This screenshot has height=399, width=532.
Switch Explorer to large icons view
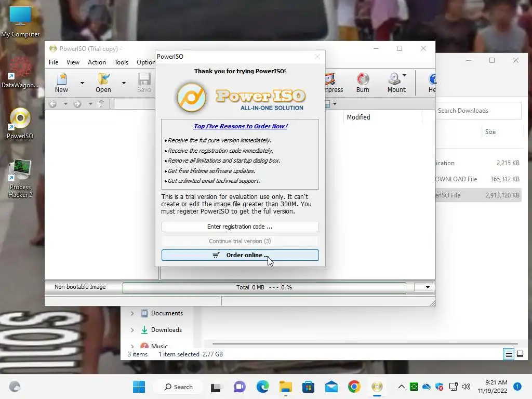(x=520, y=354)
